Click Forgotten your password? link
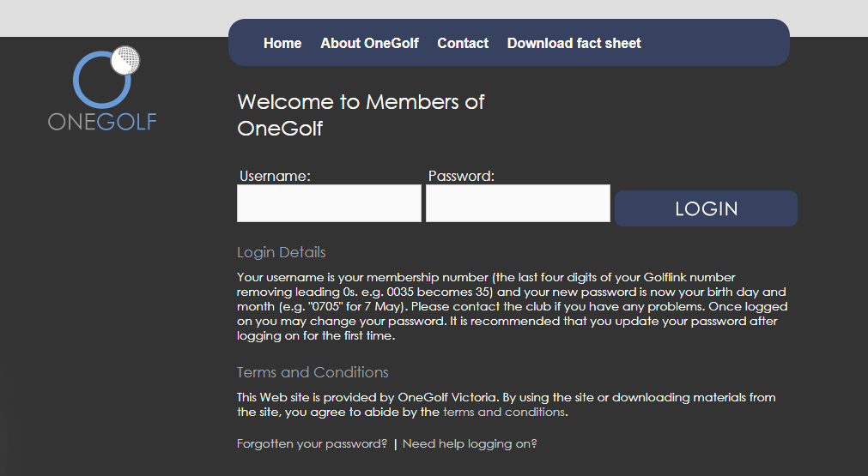The height and width of the screenshot is (476, 868). coord(313,443)
